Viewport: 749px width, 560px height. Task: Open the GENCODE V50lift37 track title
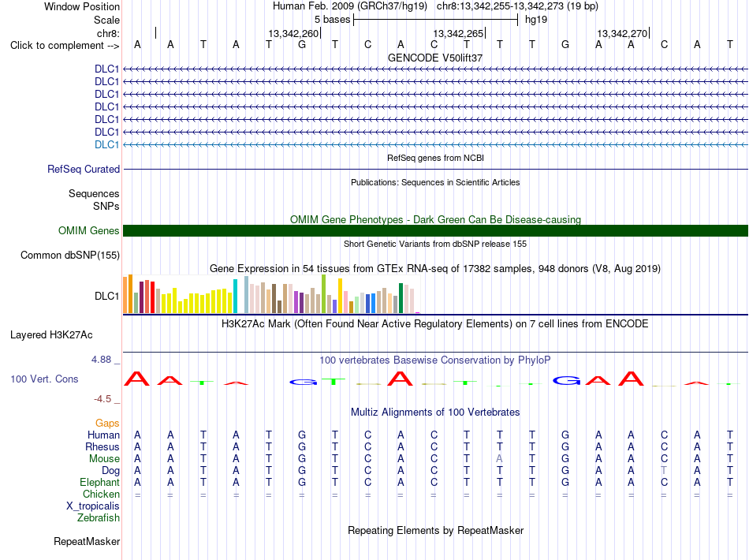click(435, 58)
